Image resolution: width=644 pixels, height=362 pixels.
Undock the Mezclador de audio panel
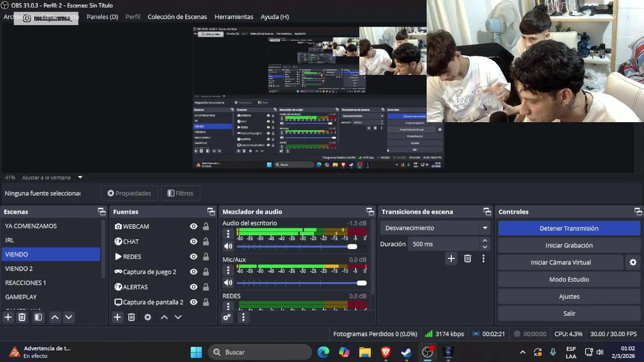pyautogui.click(x=370, y=212)
